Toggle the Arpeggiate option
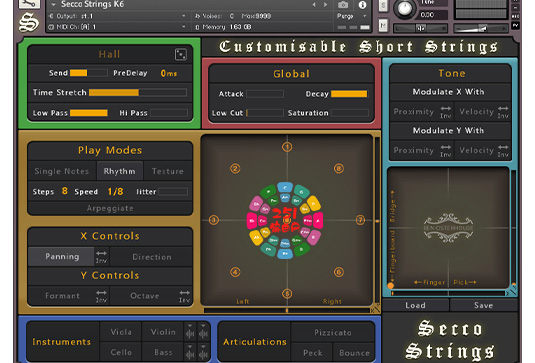Screen dimensions: 535x363 point(110,208)
